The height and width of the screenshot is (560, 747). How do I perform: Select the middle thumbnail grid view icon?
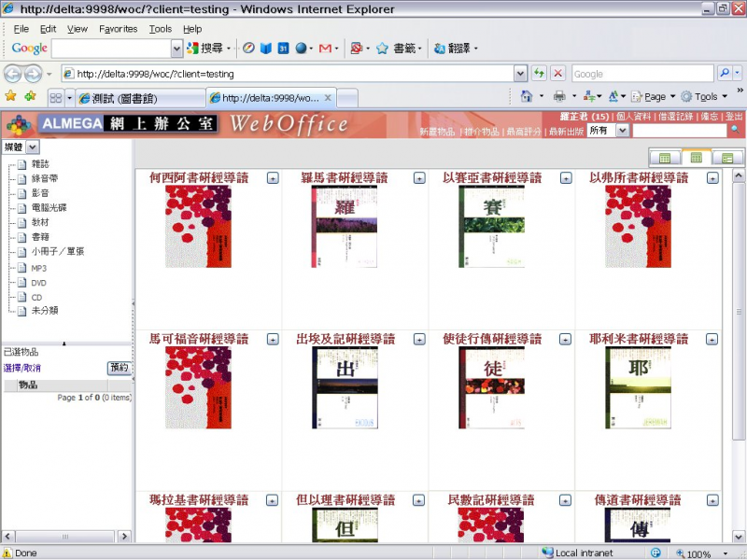click(x=696, y=157)
